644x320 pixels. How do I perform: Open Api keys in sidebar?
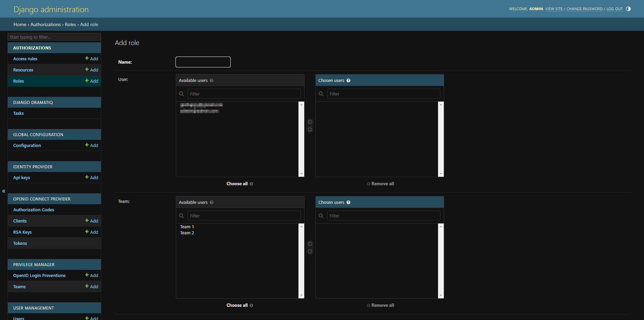point(22,177)
